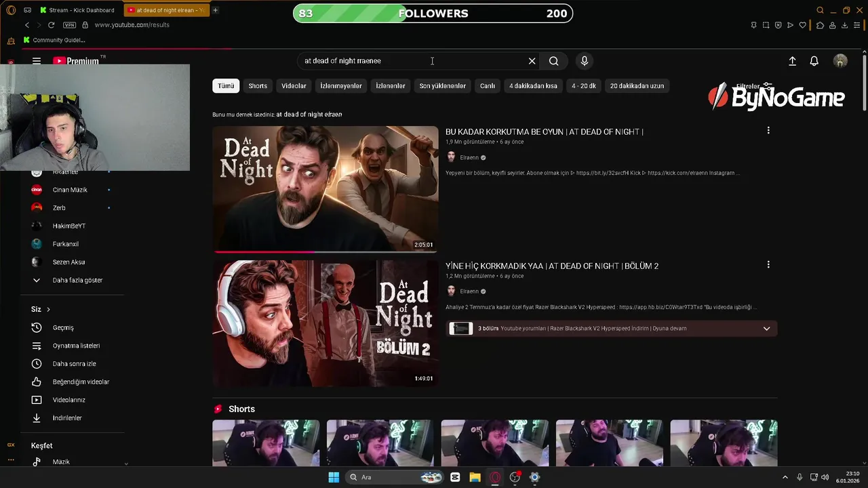Viewport: 868px width, 488px height.
Task: Select the Shorts filter chip
Action: click(258, 86)
